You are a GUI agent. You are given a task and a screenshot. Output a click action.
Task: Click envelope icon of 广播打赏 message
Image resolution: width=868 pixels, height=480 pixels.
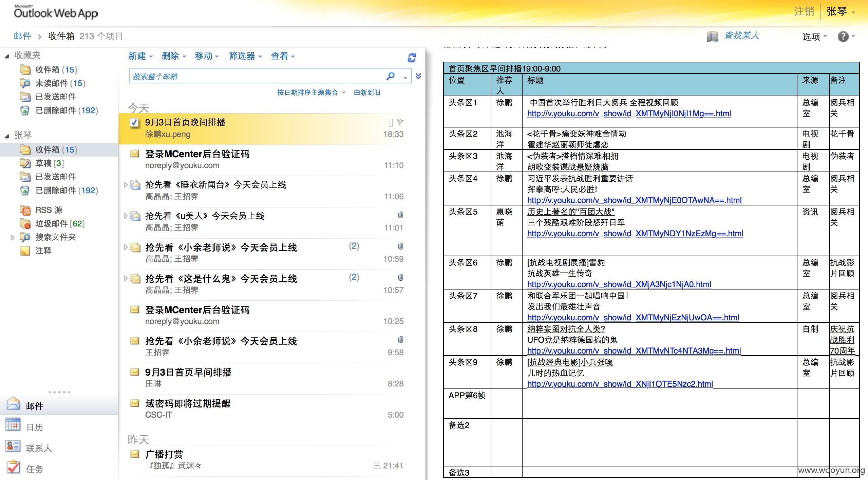(135, 454)
